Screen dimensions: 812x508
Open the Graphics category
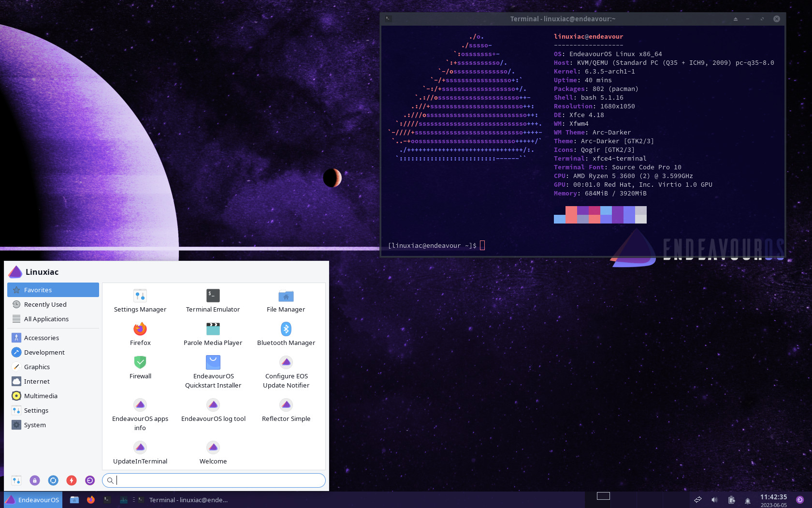pyautogui.click(x=53, y=367)
